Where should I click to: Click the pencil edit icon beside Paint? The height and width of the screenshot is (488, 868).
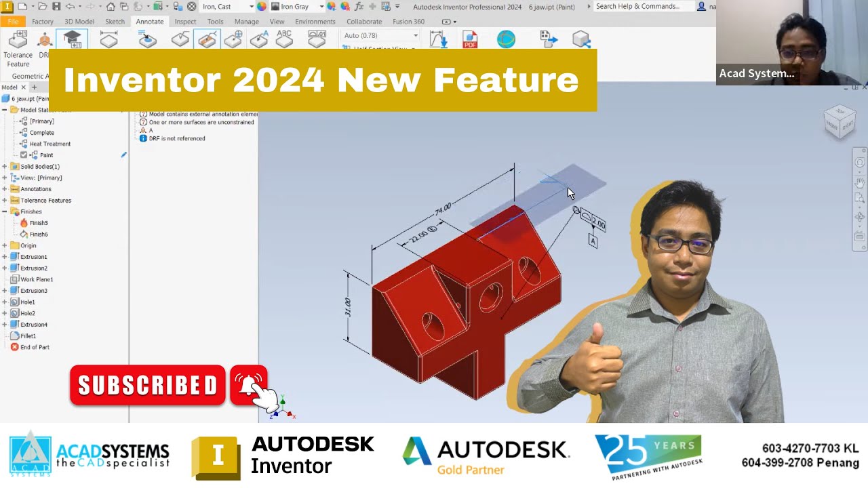pos(123,155)
